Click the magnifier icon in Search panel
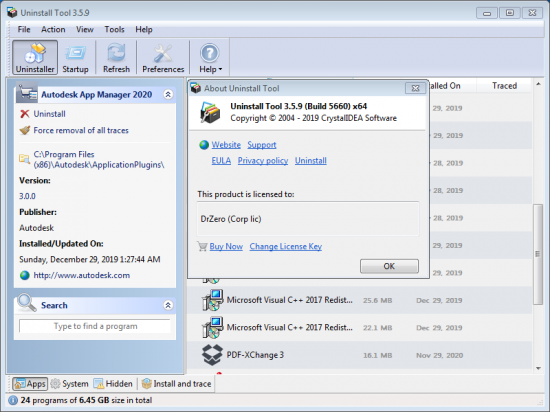 coord(27,302)
